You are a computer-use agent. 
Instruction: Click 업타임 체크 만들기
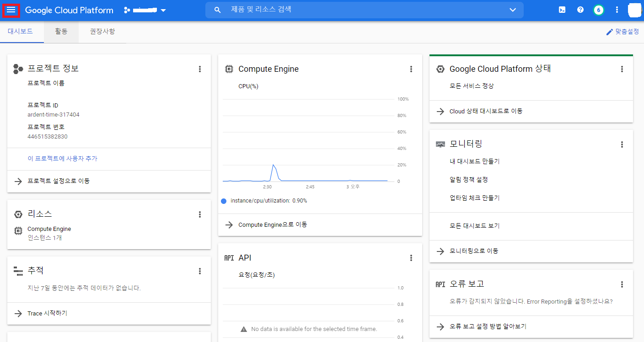pos(475,198)
